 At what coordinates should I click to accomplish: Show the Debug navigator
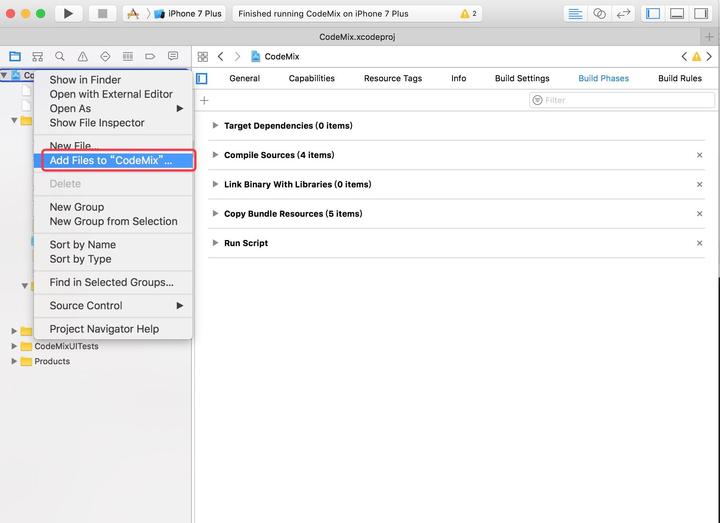coord(128,56)
